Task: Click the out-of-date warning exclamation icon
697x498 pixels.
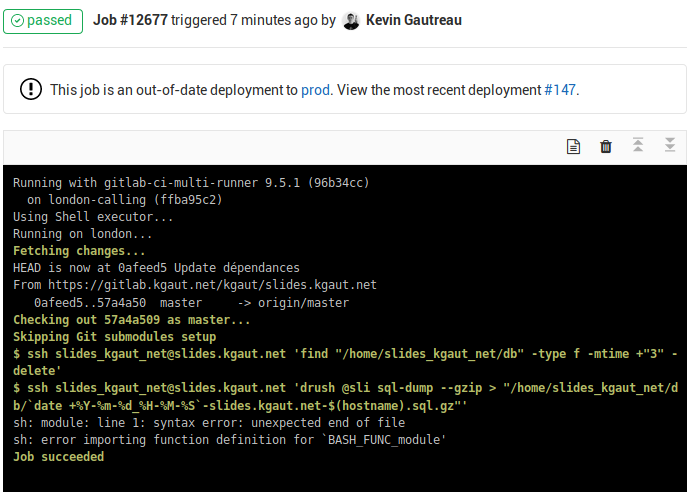Action: pos(31,89)
